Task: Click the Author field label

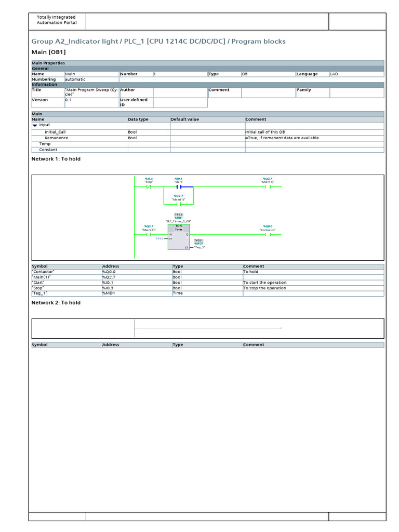Action: pos(128,90)
